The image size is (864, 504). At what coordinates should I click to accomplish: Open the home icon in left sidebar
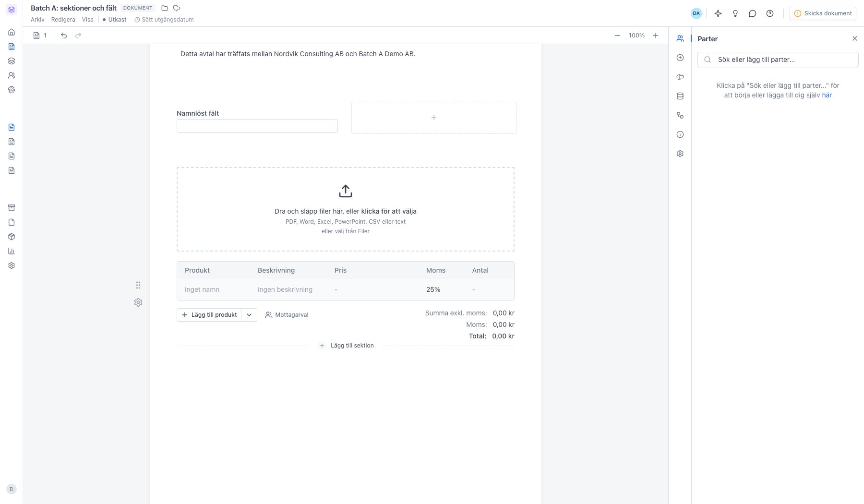[12, 32]
